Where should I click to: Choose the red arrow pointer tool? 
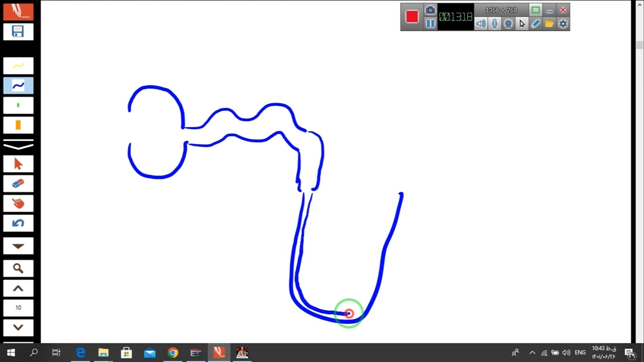(x=18, y=164)
